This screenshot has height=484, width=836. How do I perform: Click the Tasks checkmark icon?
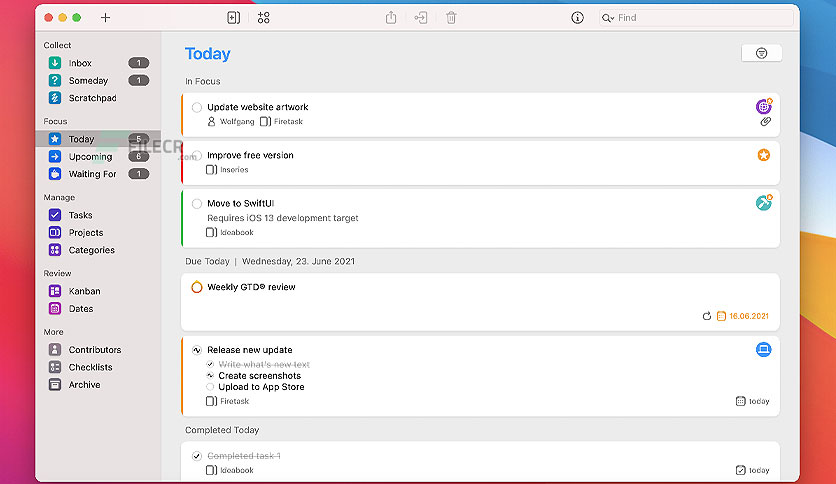click(55, 215)
